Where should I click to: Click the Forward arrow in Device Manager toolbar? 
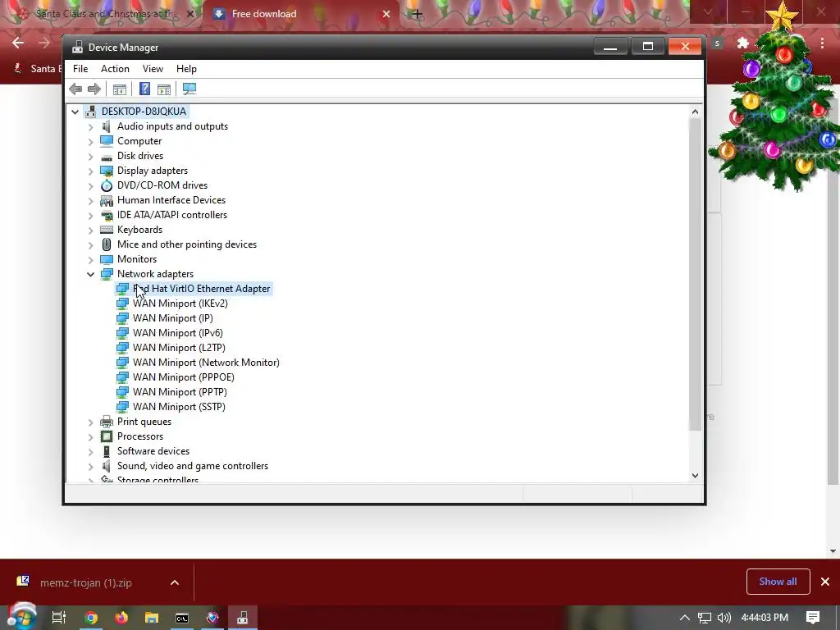[x=94, y=89]
